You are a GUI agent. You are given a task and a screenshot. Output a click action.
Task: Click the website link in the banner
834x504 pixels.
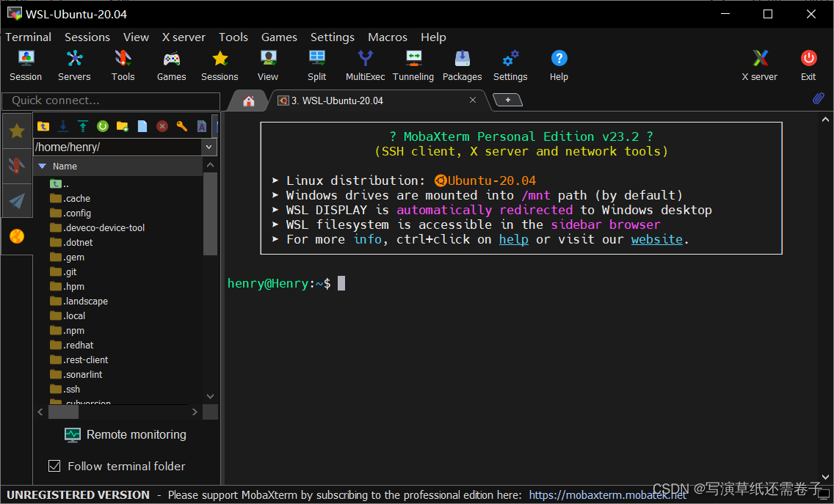click(x=657, y=240)
